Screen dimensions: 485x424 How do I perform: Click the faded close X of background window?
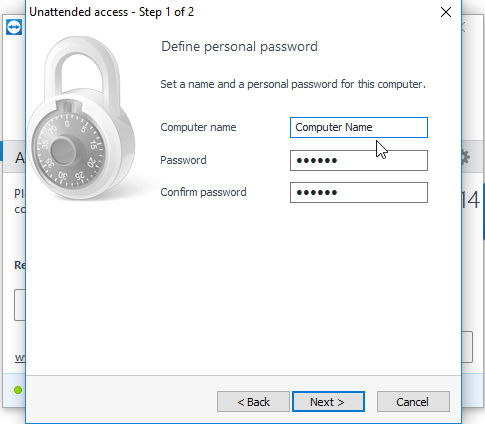click(x=463, y=27)
